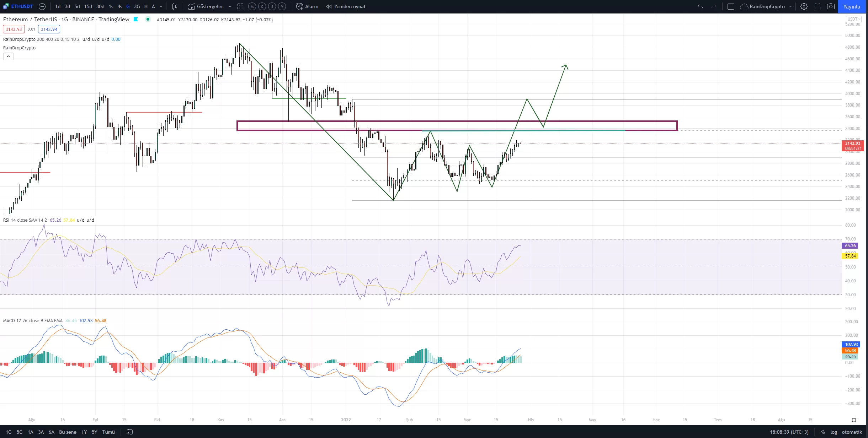Open the go-to-date calendar icon
The width and height of the screenshot is (868, 438).
(130, 432)
